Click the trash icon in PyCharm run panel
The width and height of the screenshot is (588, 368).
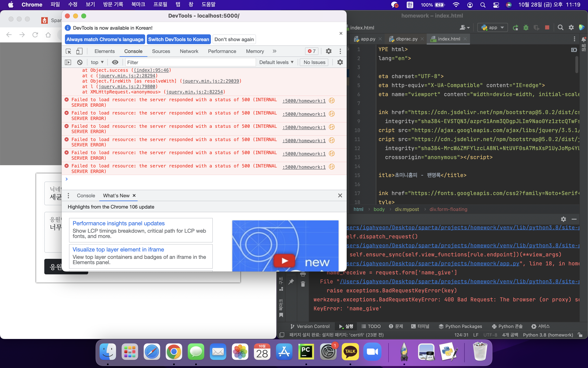tap(303, 284)
